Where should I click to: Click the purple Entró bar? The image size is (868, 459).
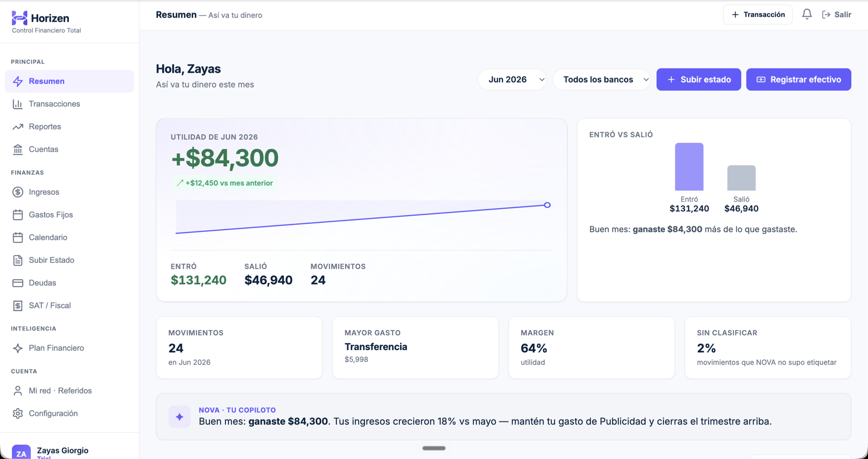pyautogui.click(x=689, y=167)
